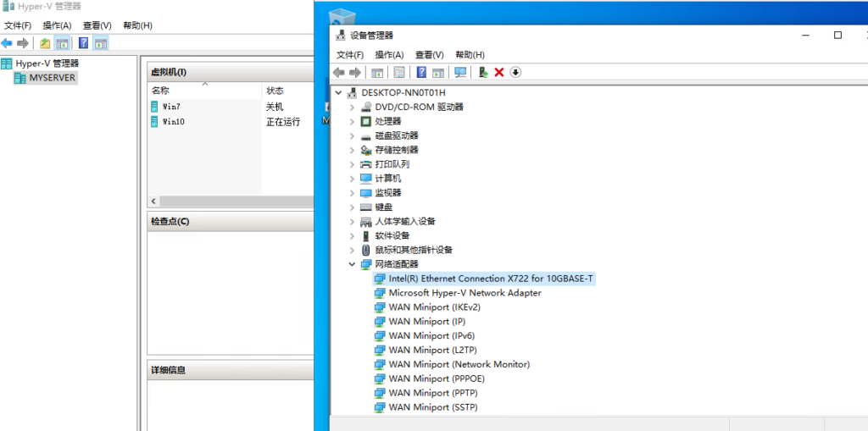Collapse the 网络适配器 category
Viewport: 868px width, 431px height.
(x=352, y=264)
